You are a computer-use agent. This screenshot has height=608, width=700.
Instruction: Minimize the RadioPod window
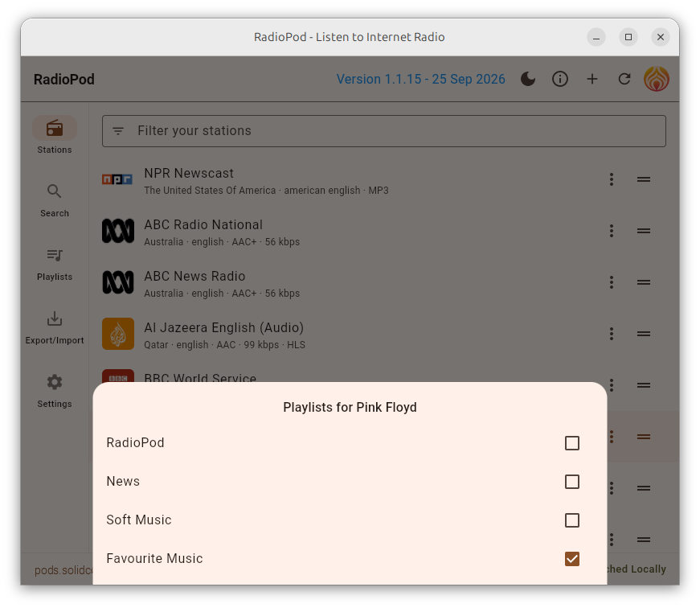(596, 37)
